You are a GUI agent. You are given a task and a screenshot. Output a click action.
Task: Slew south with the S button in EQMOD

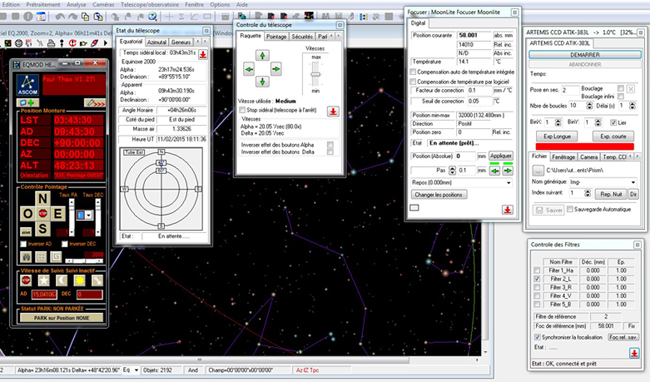point(42,228)
